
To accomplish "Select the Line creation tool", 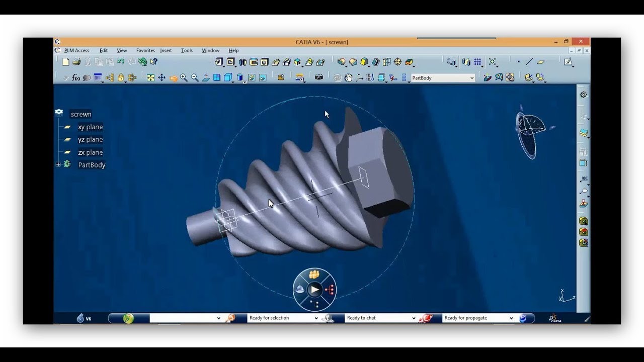I will coord(529,62).
